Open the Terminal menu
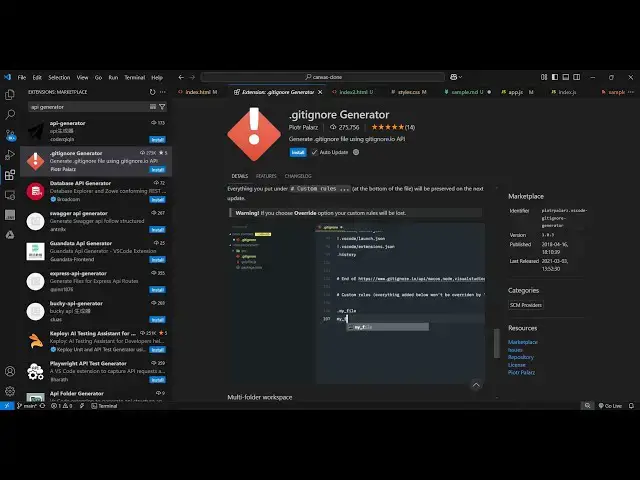 134,77
